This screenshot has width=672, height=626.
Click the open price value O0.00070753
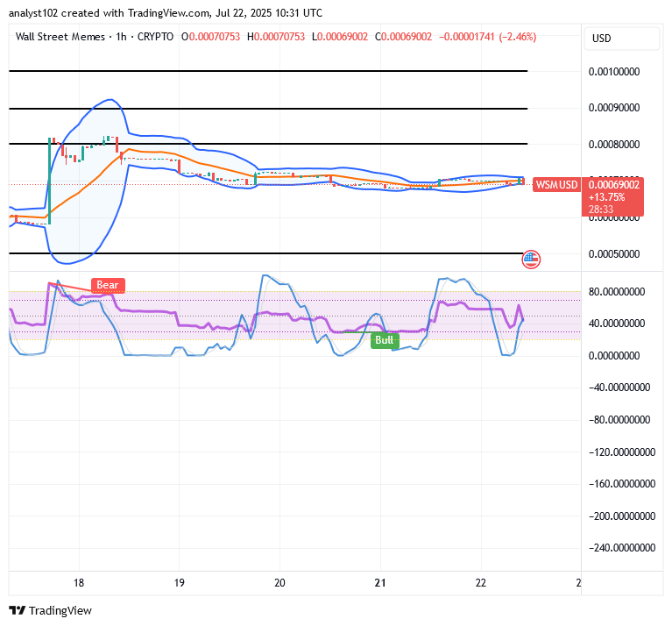coord(210,37)
